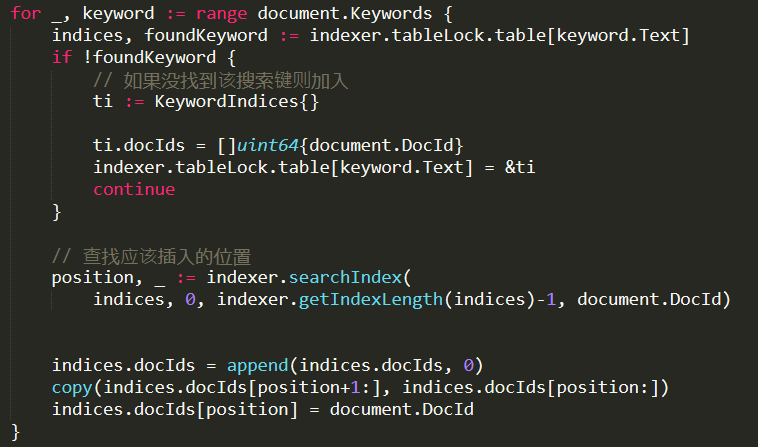This screenshot has width=758, height=447.
Task: Click 'document.DocId' on final assignment line
Action: (402, 410)
